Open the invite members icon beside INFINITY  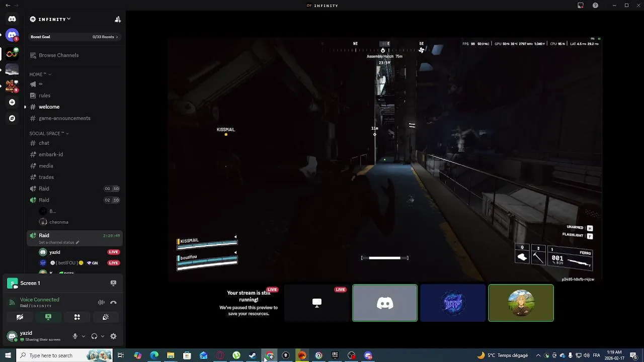(118, 19)
